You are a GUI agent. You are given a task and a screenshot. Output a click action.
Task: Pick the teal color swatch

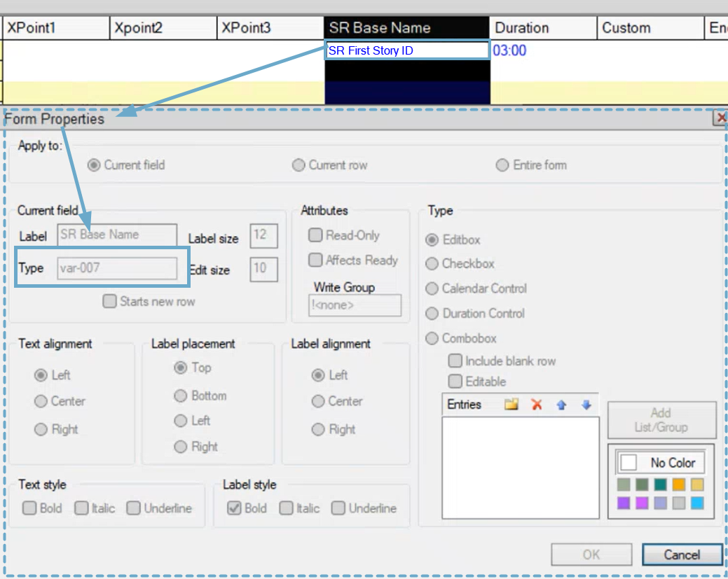pyautogui.click(x=660, y=484)
